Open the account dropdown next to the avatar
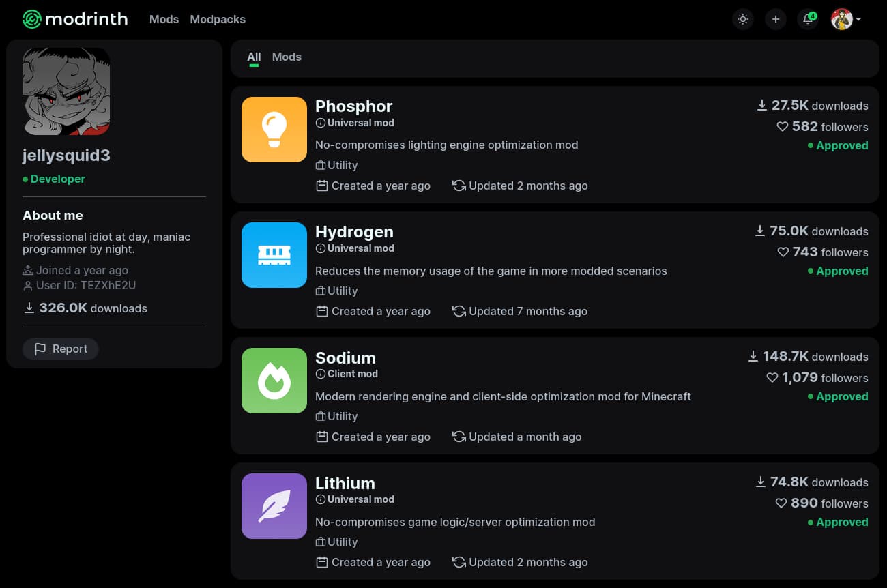The height and width of the screenshot is (588, 887). tap(859, 19)
